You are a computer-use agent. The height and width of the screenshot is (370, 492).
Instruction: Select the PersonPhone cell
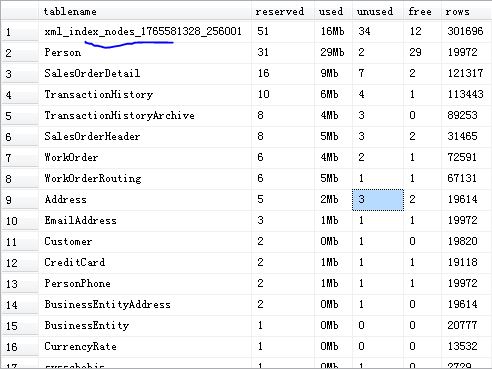pyautogui.click(x=145, y=284)
